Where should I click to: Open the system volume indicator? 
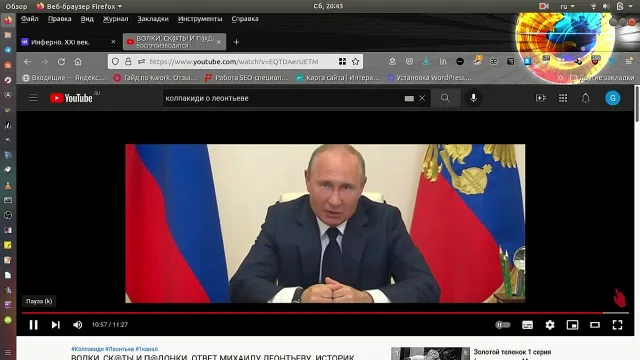coord(606,6)
